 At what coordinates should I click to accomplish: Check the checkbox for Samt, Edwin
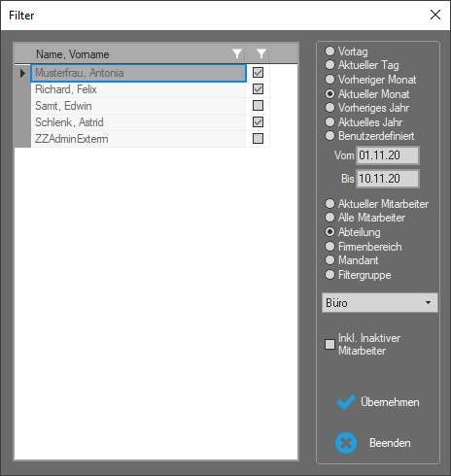click(x=258, y=106)
